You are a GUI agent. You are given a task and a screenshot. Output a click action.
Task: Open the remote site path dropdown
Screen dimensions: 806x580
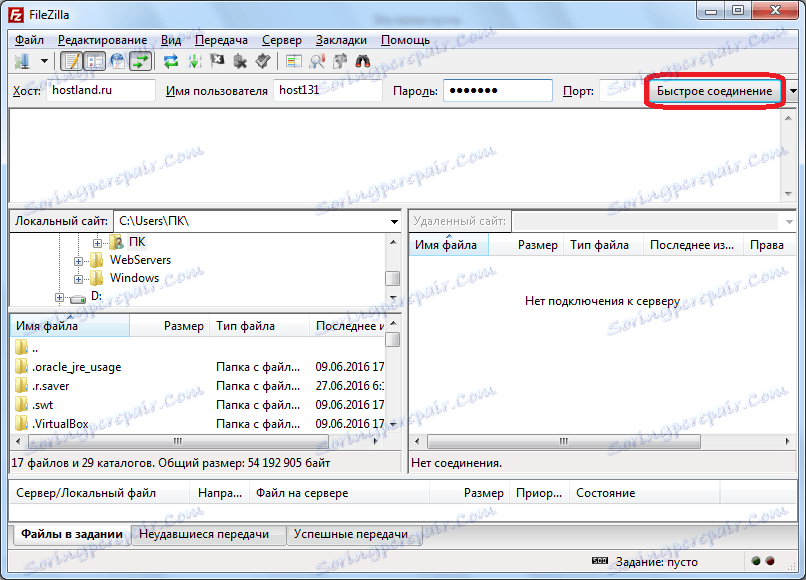pyautogui.click(x=789, y=222)
